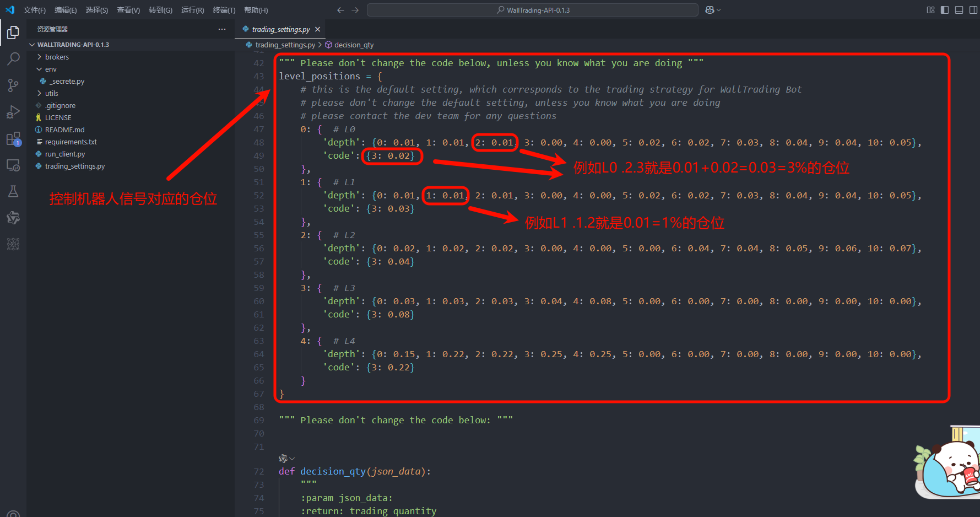The height and width of the screenshot is (517, 980).
Task: Open the customize layout button
Action: (x=930, y=10)
